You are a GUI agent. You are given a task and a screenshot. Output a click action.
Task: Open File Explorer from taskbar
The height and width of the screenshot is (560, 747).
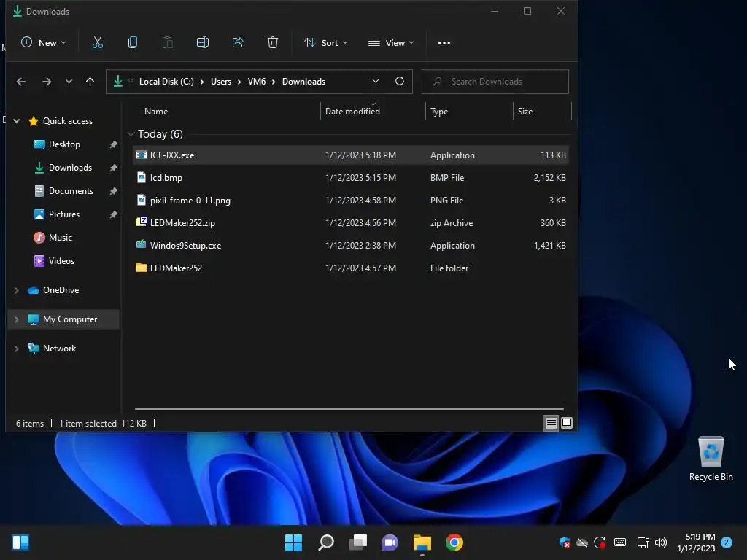pos(422,542)
